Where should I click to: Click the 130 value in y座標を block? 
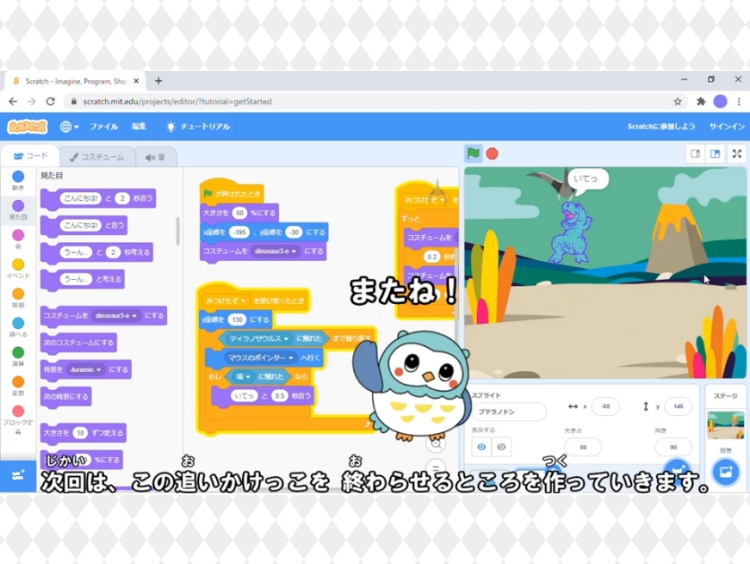[237, 320]
